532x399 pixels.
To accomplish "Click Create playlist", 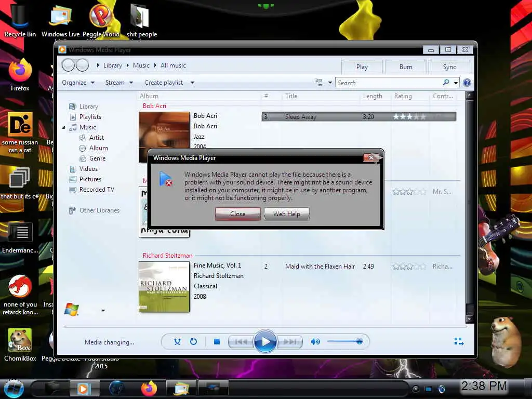I will (164, 83).
